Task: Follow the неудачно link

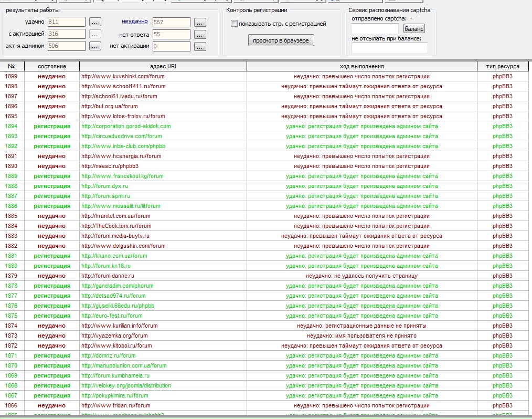Action: click(x=135, y=21)
